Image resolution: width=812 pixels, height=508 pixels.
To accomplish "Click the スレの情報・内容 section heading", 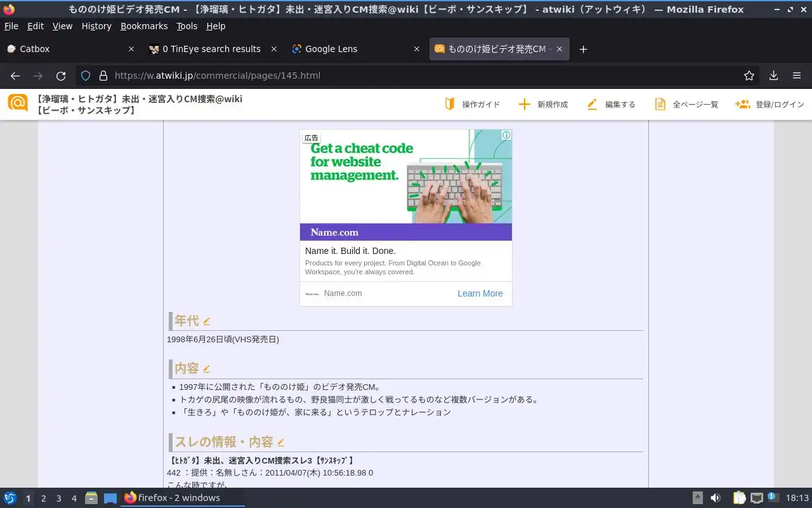I will coord(224,443).
